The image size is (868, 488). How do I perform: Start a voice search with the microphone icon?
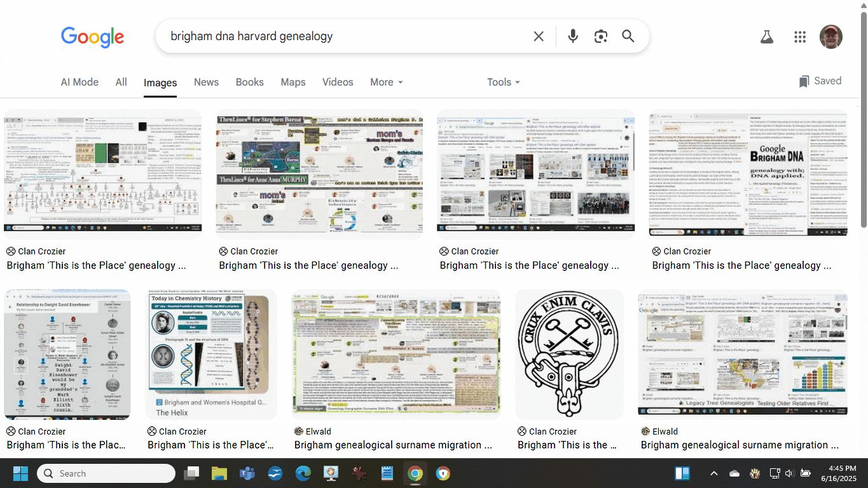pos(573,36)
